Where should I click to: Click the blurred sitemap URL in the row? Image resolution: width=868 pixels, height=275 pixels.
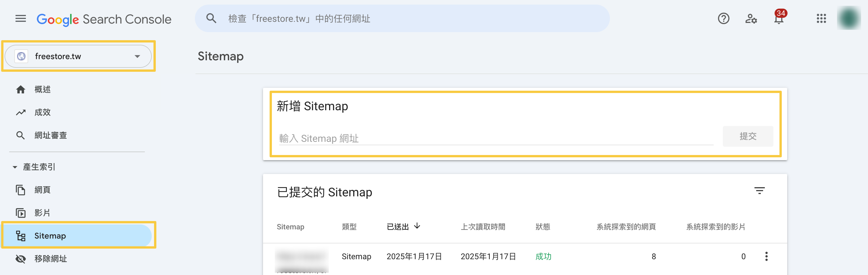coord(302,261)
